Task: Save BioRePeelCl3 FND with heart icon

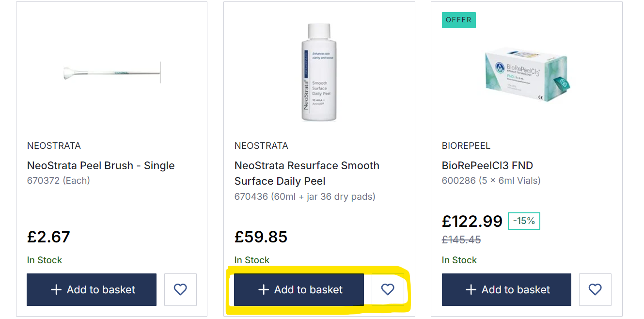Action: (595, 289)
